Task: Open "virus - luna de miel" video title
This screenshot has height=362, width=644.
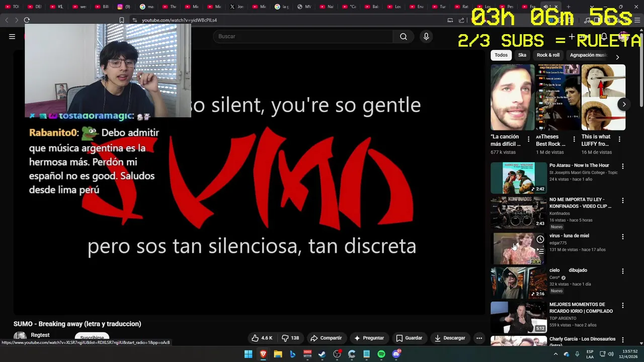Action: click(569, 236)
